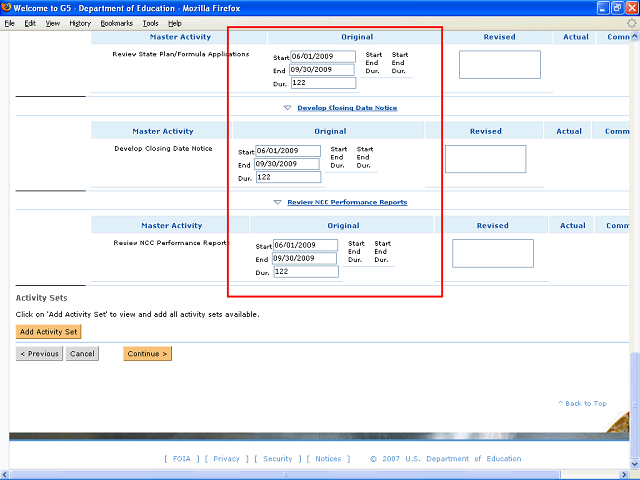Click the Cancel button
640x480 pixels.
pos(82,354)
